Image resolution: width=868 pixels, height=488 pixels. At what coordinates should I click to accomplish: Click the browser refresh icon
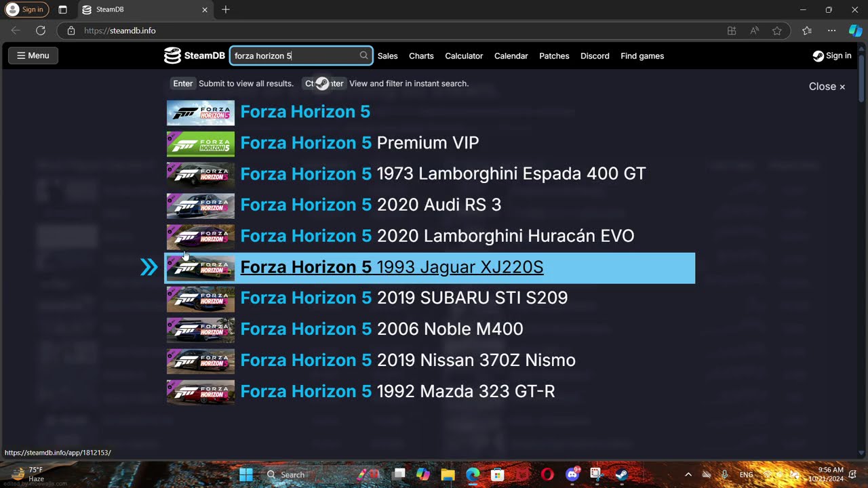point(41,30)
